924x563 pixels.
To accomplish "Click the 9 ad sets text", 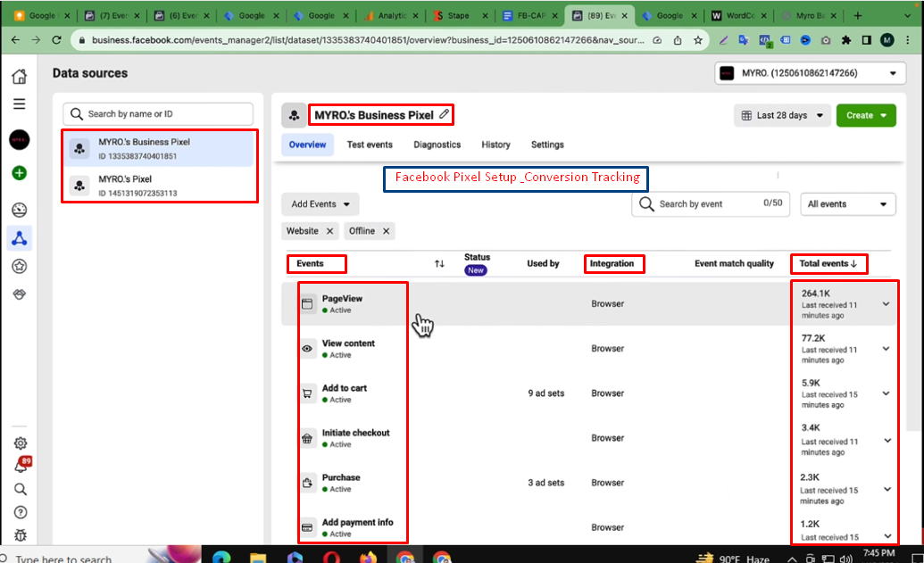I will (x=545, y=393).
